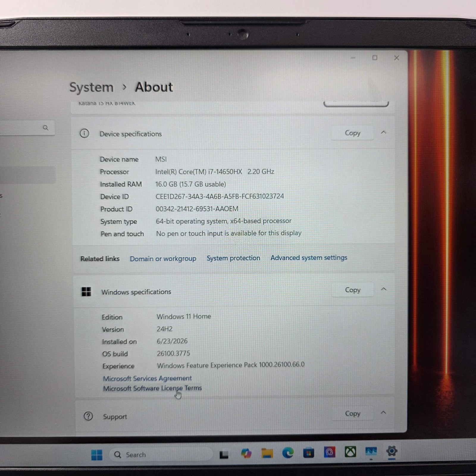
Task: Open Microsoft Store from taskbar
Action: (x=309, y=452)
